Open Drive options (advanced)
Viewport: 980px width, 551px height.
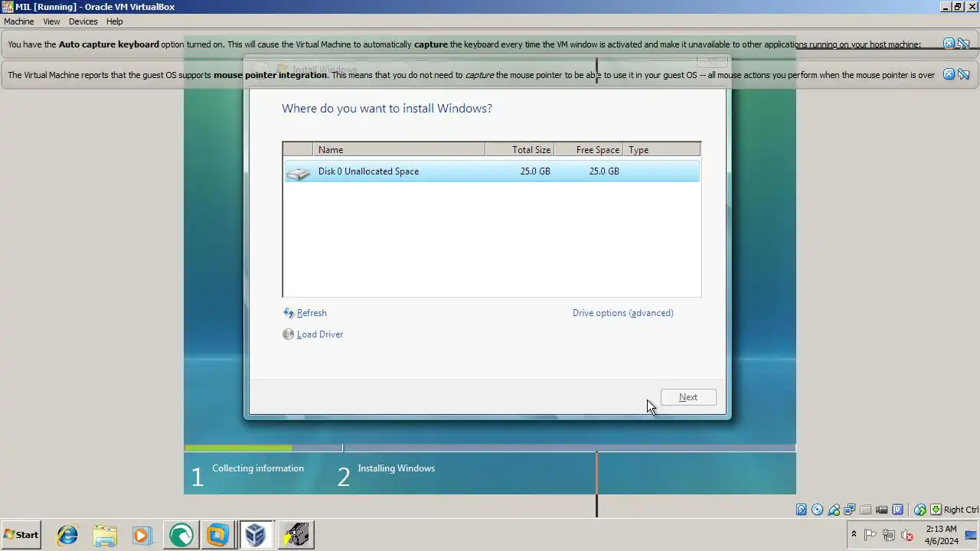pyautogui.click(x=623, y=313)
